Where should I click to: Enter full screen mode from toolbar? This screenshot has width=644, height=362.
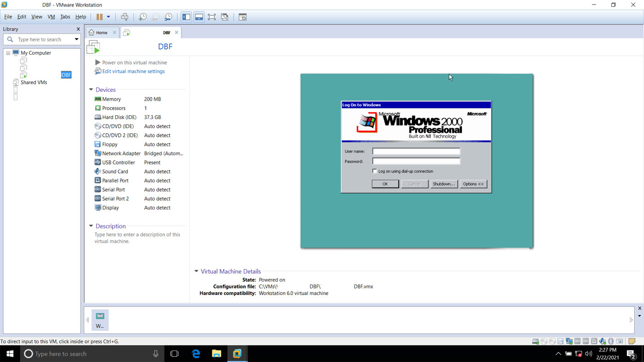212,17
